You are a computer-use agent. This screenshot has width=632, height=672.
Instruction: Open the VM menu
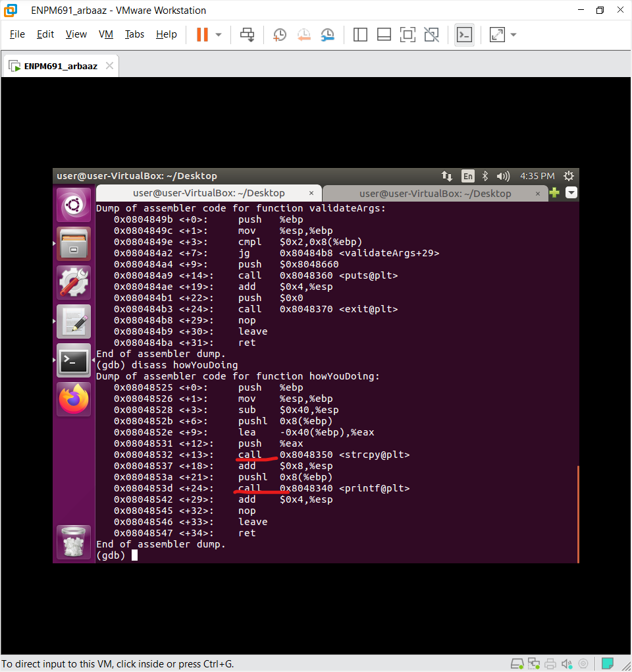coord(105,34)
